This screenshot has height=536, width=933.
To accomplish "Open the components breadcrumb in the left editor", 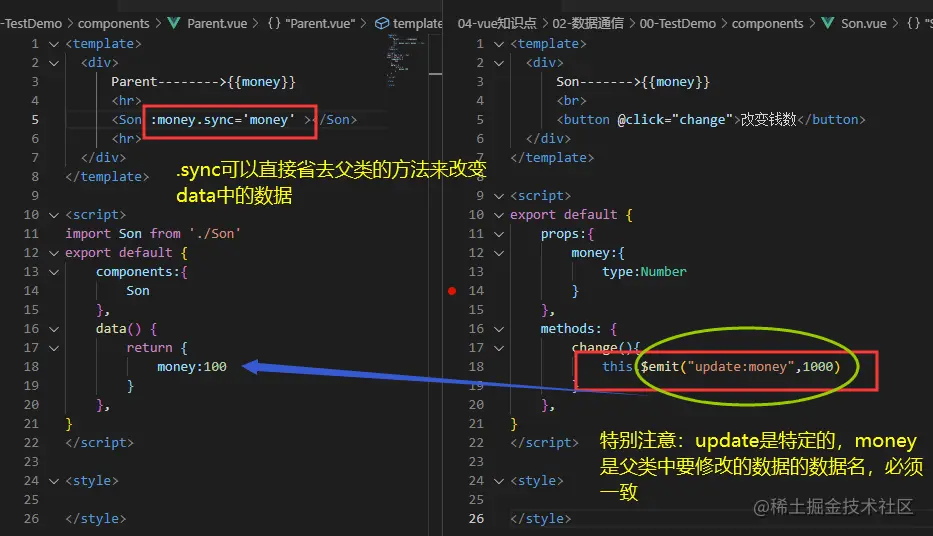I will pos(114,23).
